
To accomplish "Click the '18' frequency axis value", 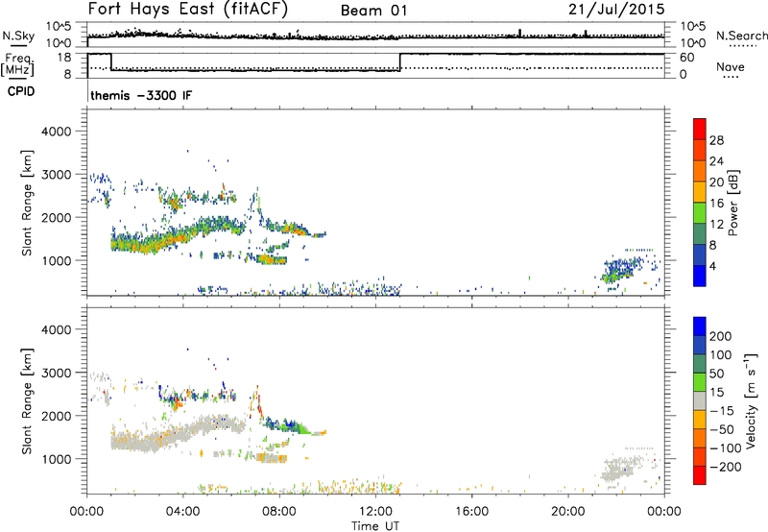I will (x=64, y=58).
